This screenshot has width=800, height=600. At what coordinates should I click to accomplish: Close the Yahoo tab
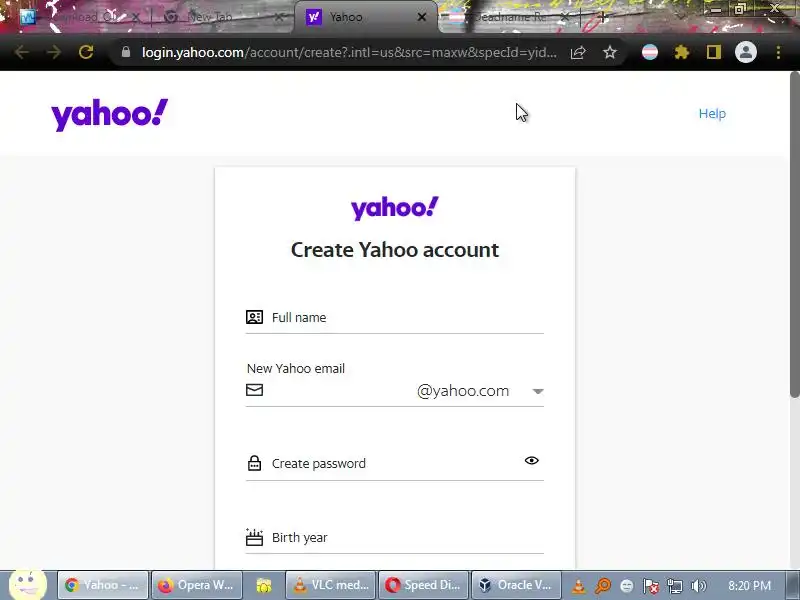pyautogui.click(x=421, y=17)
